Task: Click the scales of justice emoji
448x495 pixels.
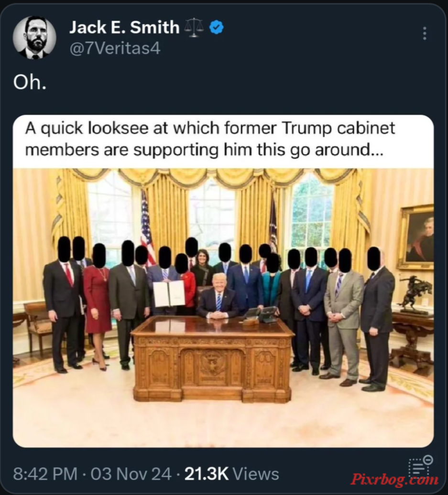Action: pyautogui.click(x=194, y=27)
